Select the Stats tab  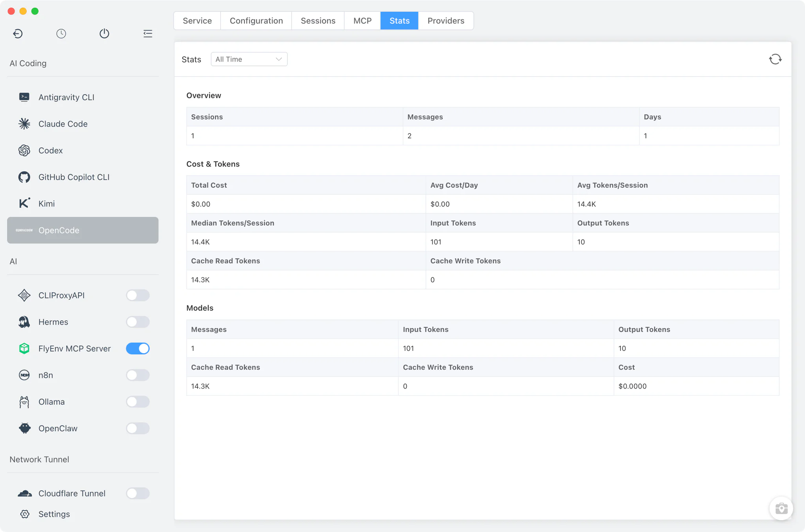tap(399, 21)
